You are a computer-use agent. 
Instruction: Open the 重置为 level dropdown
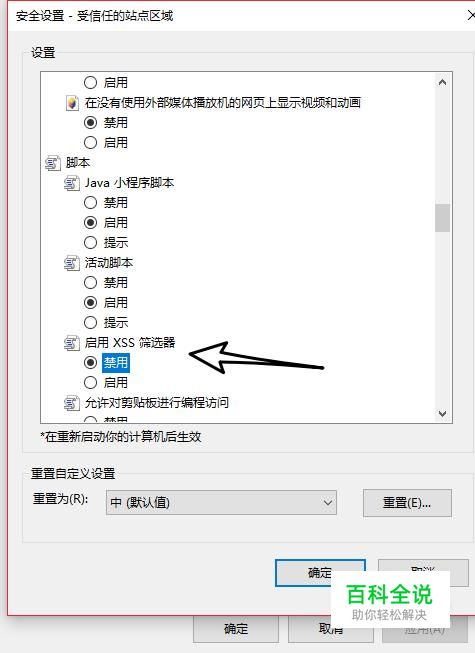pyautogui.click(x=221, y=503)
